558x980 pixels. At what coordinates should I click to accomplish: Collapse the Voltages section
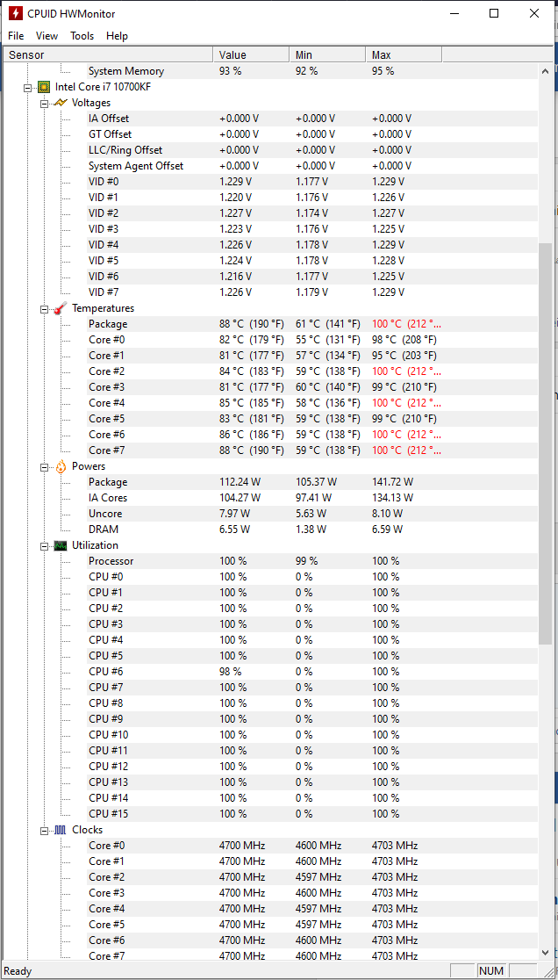point(45,103)
